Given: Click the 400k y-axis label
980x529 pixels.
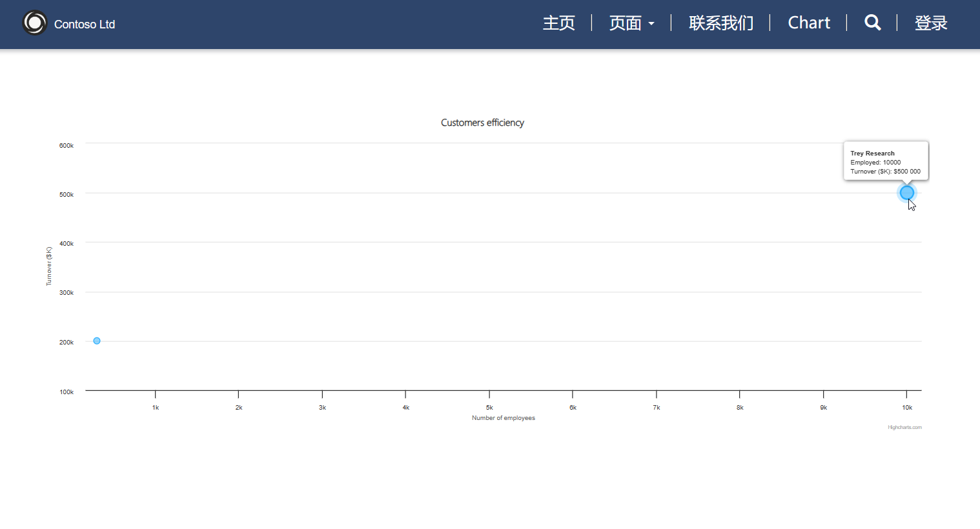Looking at the screenshot, I should (x=66, y=244).
